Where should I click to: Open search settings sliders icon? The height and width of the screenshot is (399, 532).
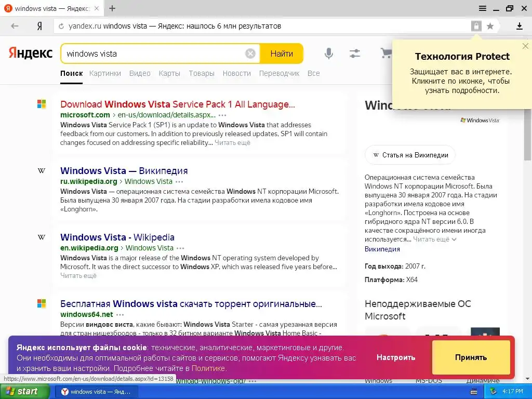click(355, 54)
